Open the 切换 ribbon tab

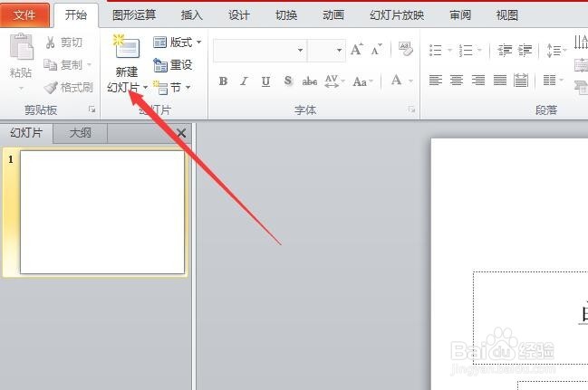pos(286,15)
